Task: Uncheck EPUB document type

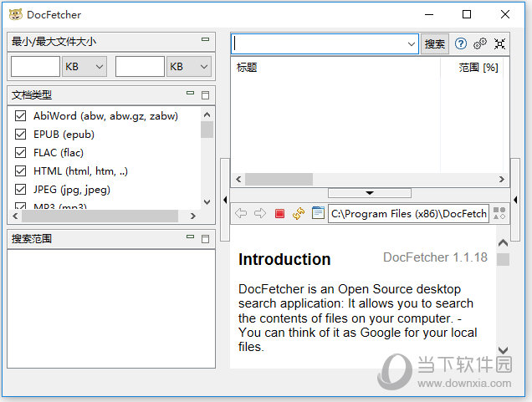Action: [x=20, y=135]
